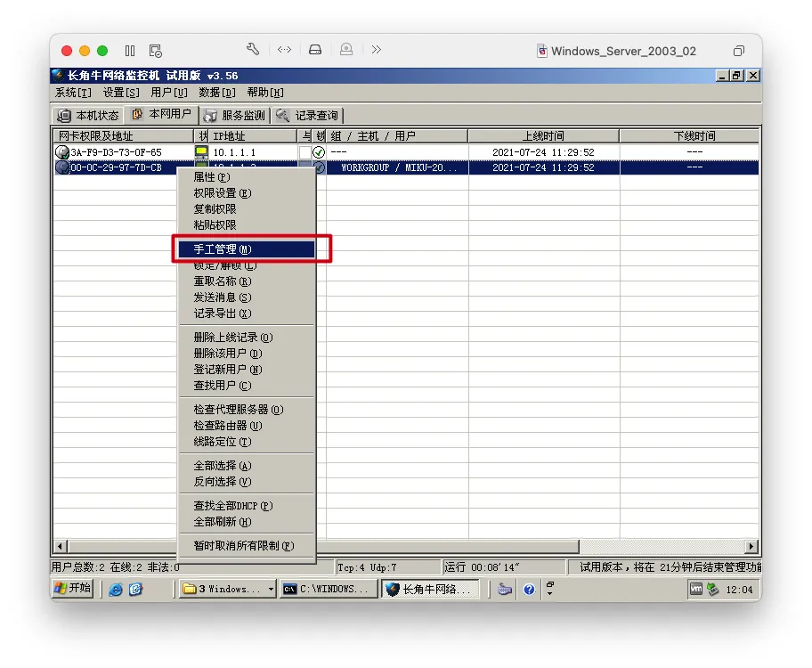
Task: Click the network card icon for 00-0C-29-97-7D-CB
Action: click(x=62, y=168)
